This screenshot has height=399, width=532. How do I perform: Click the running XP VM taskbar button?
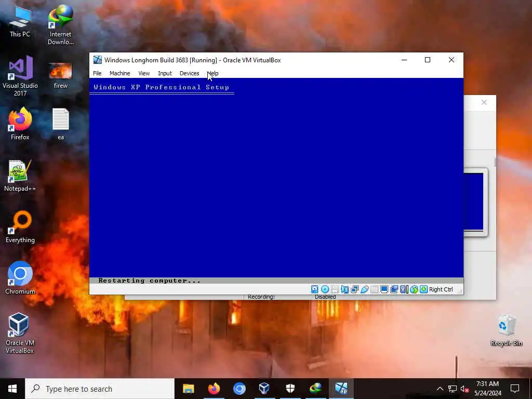pyautogui.click(x=341, y=389)
